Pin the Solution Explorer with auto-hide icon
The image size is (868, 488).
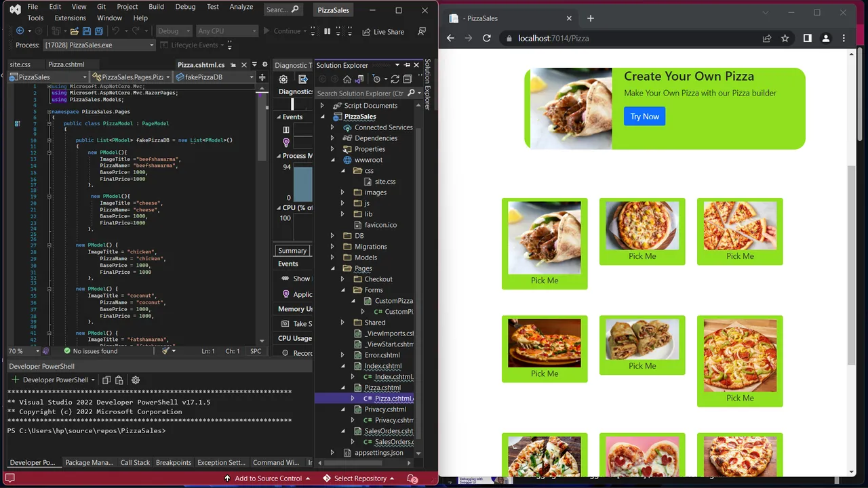click(407, 65)
